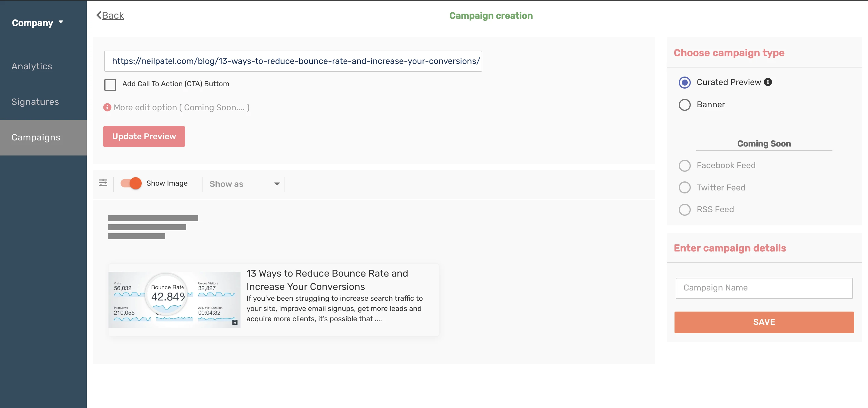This screenshot has width=868, height=408.
Task: Click the Campaign Name input field
Action: point(763,288)
